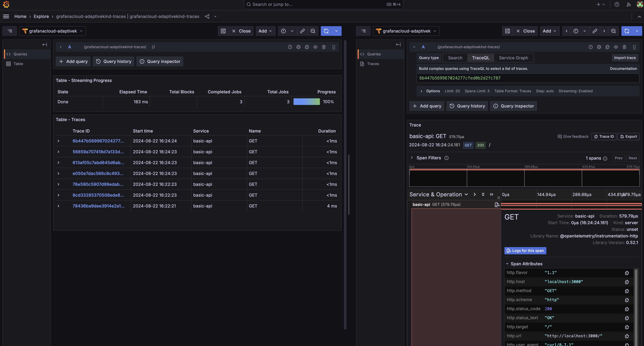Viewport: 644px width, 346px height.
Task: Open user avatar profile menu
Action: point(640,5)
